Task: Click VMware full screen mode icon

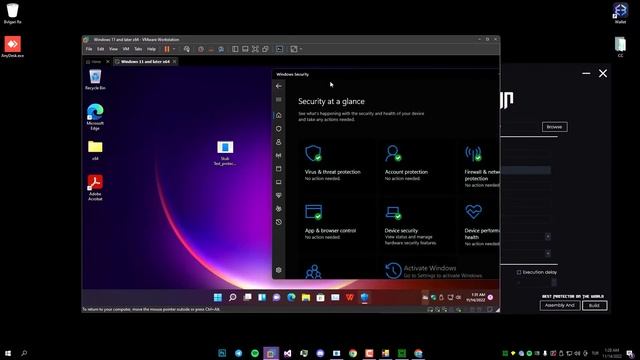Action: click(x=255, y=49)
